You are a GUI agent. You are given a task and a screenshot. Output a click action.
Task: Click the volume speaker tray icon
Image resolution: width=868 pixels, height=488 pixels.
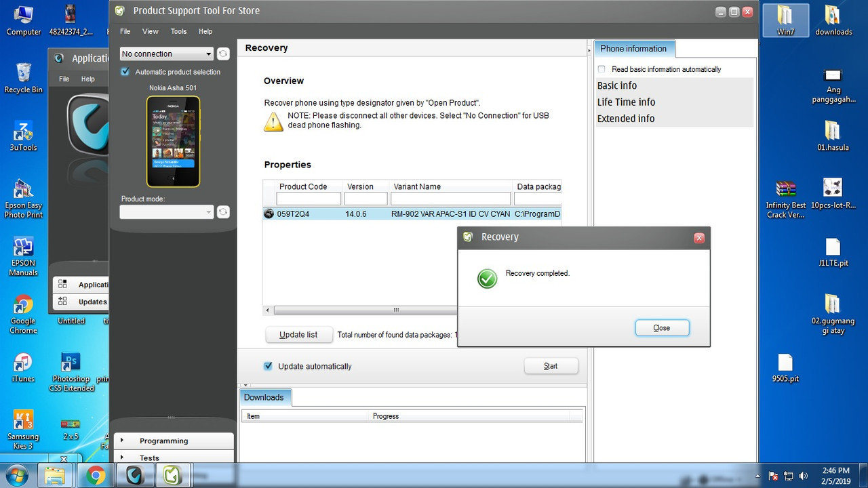pos(804,476)
